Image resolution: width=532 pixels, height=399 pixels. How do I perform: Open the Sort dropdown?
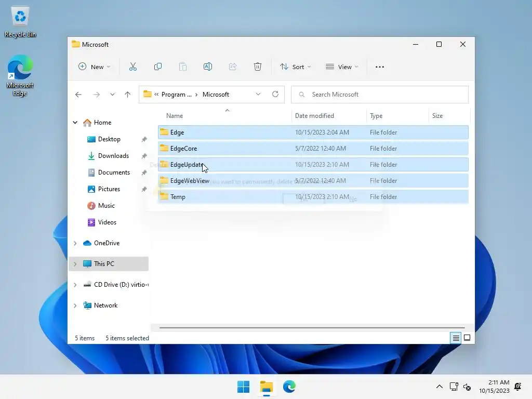click(295, 67)
